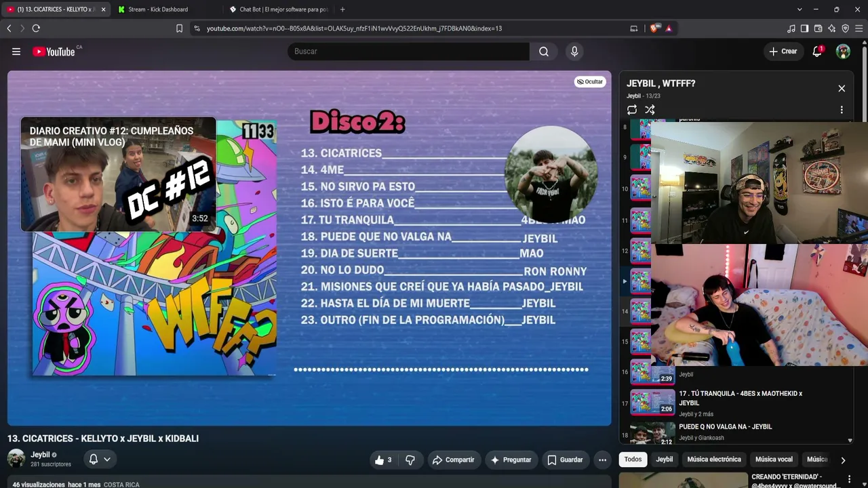
Task: Open subscription notification bell dropdown
Action: click(x=100, y=459)
